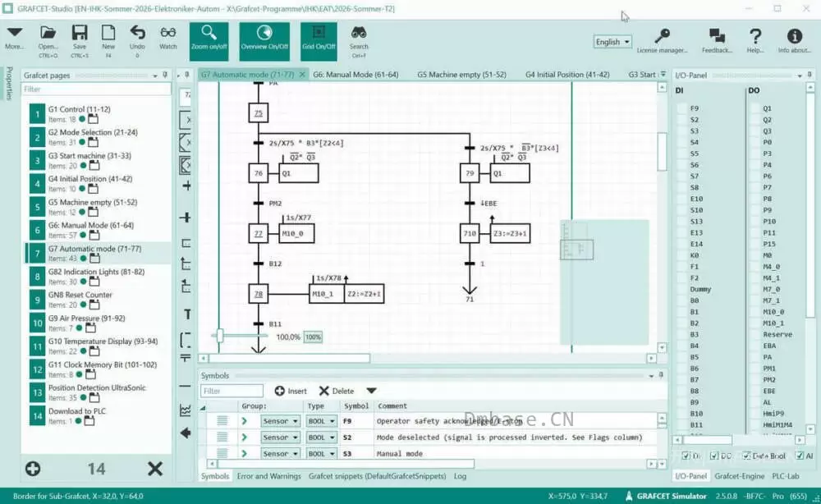
Task: Open the More dropdown in the toolbar
Action: [x=14, y=38]
